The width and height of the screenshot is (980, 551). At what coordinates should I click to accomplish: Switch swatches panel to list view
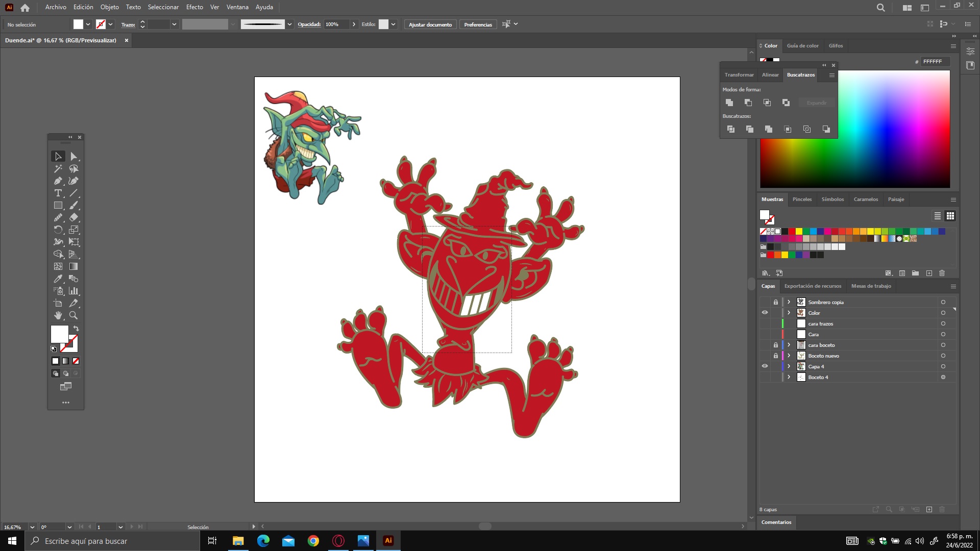[x=938, y=216]
